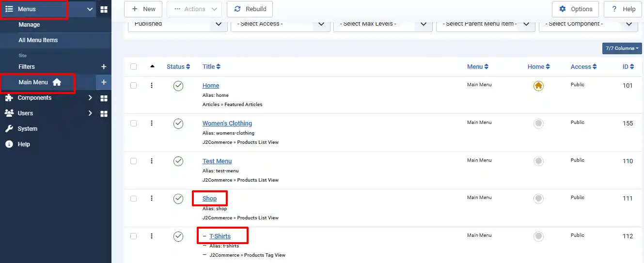
Task: Add a new Main Menu item with plus icon
Action: pyautogui.click(x=104, y=82)
